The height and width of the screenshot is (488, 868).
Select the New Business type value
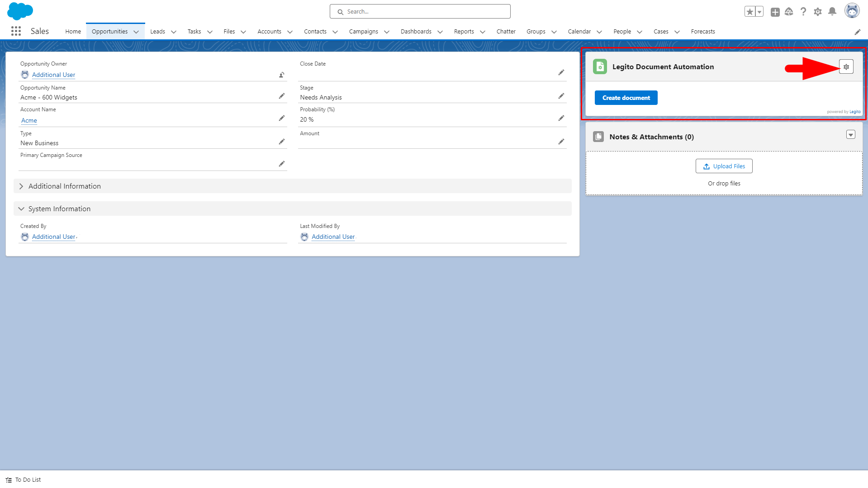pyautogui.click(x=39, y=143)
